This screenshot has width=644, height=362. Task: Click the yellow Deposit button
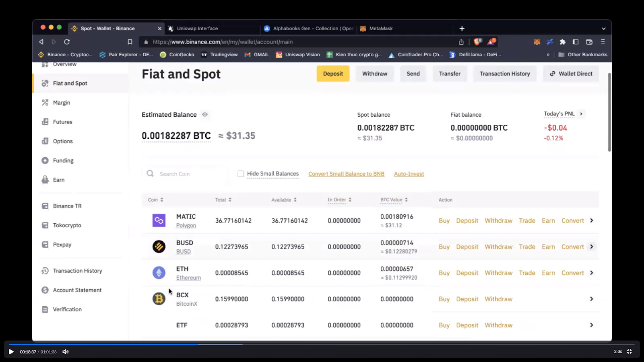tap(333, 74)
